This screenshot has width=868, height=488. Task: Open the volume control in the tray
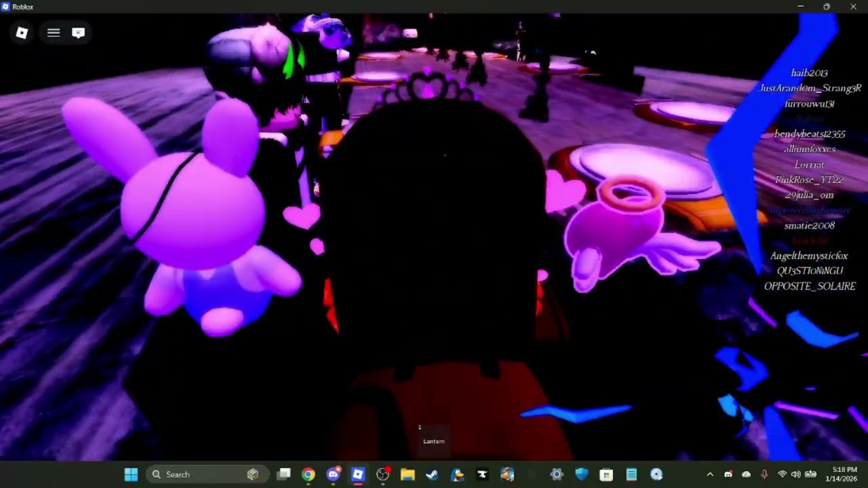tap(795, 474)
